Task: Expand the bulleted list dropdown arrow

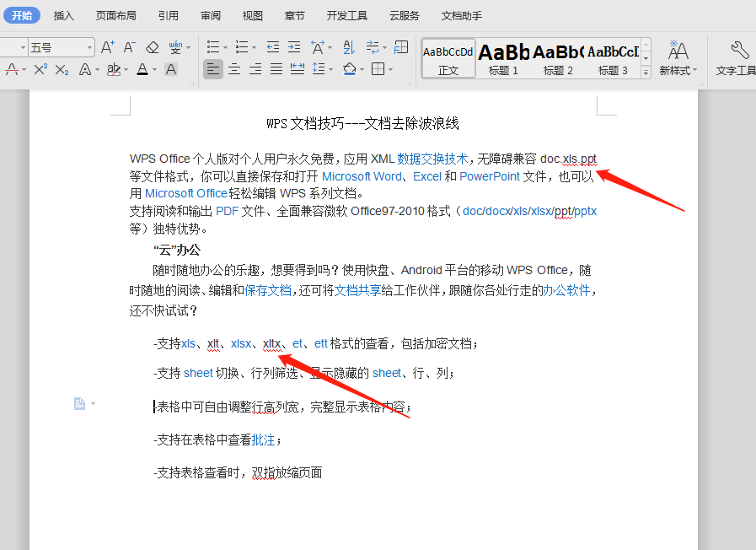Action: [x=225, y=48]
